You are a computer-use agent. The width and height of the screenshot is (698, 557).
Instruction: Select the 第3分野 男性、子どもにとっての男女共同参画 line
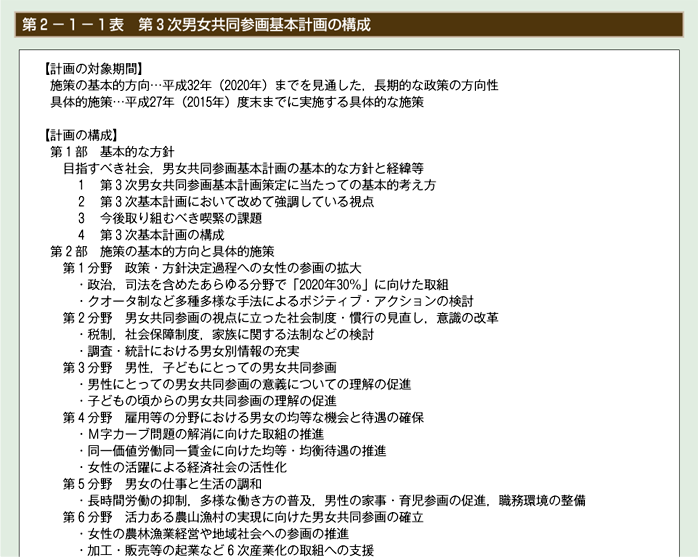[x=200, y=367]
